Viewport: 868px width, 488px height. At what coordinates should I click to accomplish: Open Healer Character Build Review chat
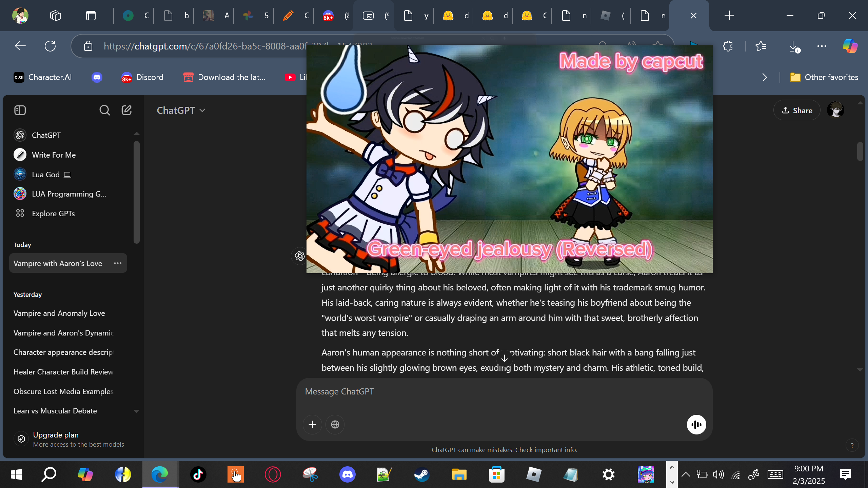tap(63, 372)
